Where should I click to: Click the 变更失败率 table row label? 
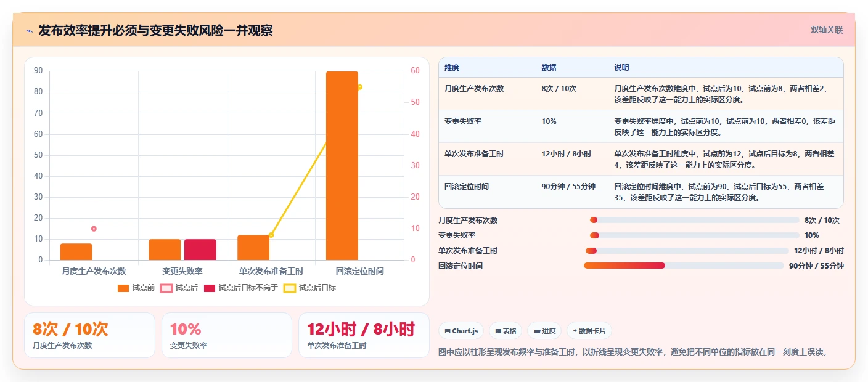pos(463,121)
